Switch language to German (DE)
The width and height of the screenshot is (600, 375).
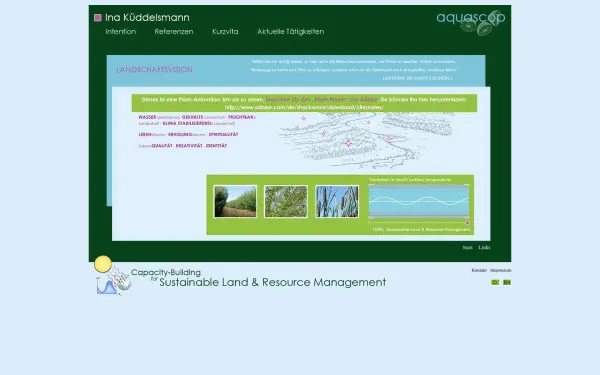[x=495, y=282]
